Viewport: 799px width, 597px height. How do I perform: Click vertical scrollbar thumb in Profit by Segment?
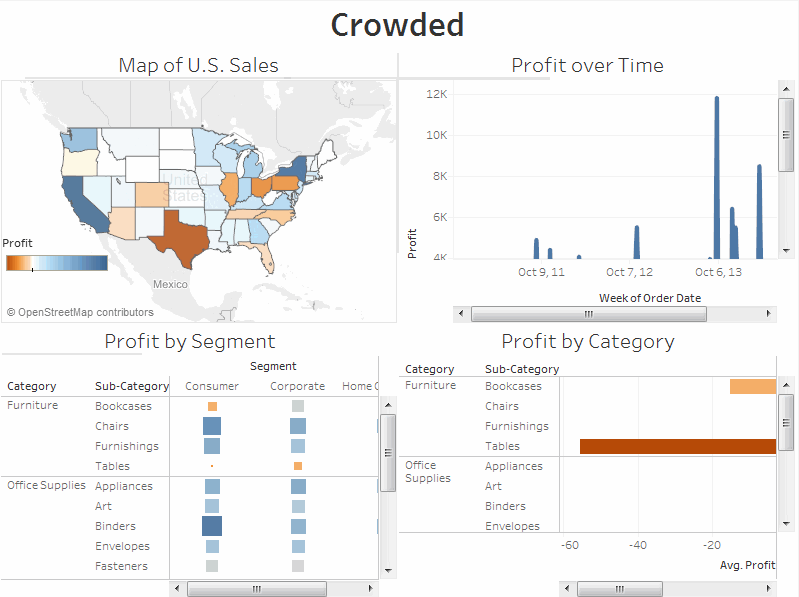point(388,454)
